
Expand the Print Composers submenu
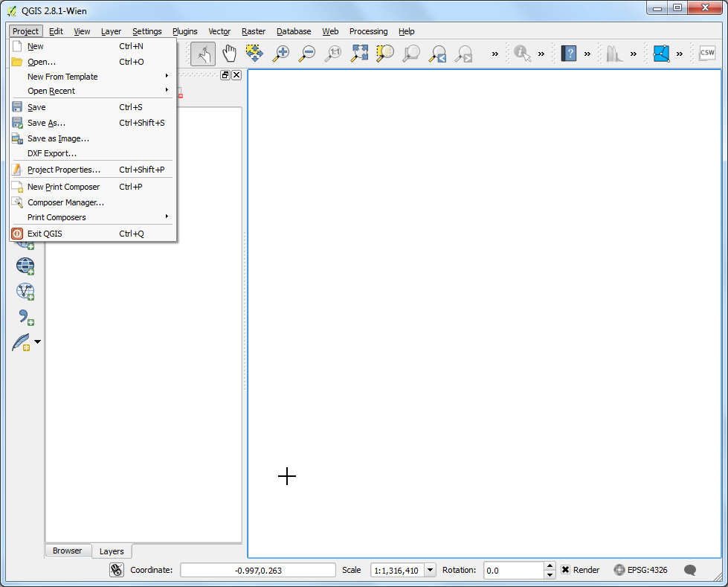point(93,217)
